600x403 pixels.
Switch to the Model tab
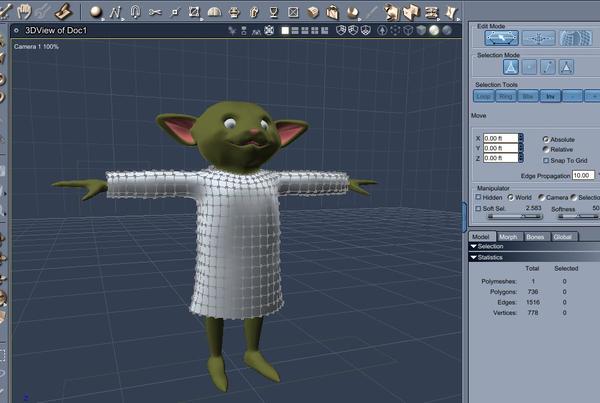[x=481, y=237]
